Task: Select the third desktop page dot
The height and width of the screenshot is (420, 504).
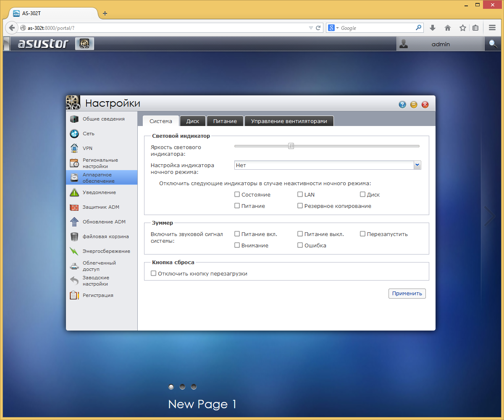Action: coord(194,386)
